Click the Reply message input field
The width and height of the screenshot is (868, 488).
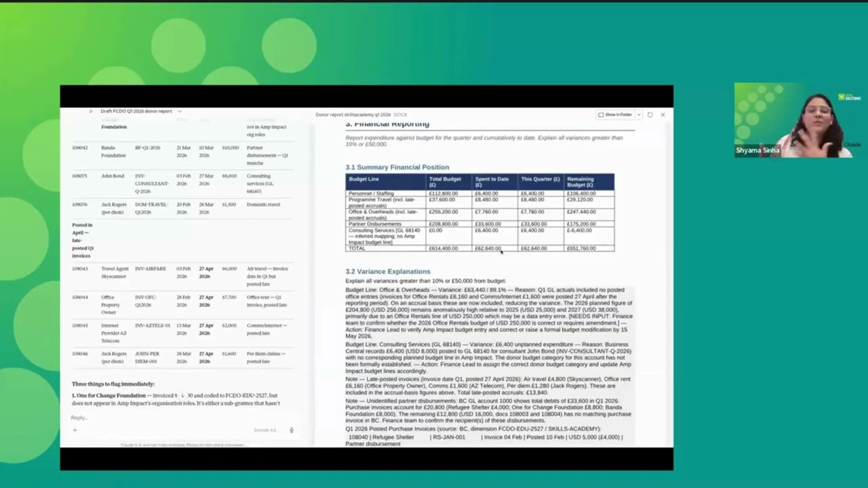(182, 418)
